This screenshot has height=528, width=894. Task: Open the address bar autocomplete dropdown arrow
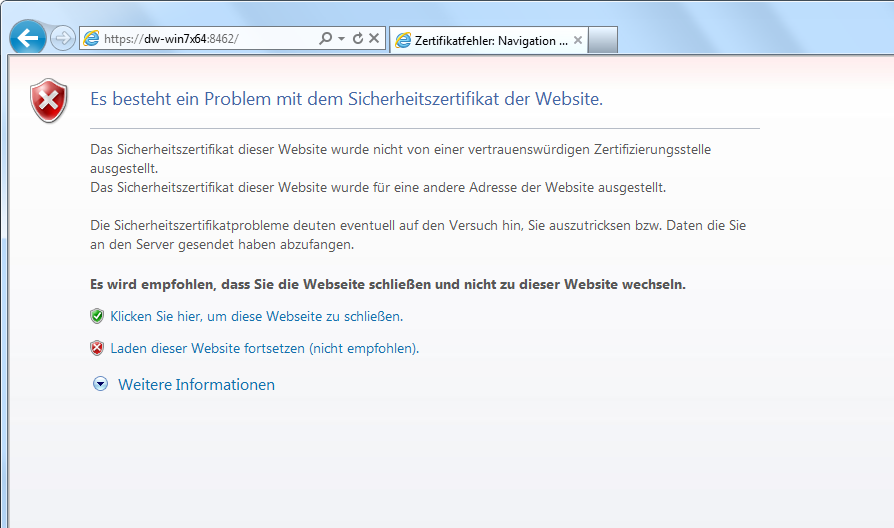pos(342,38)
